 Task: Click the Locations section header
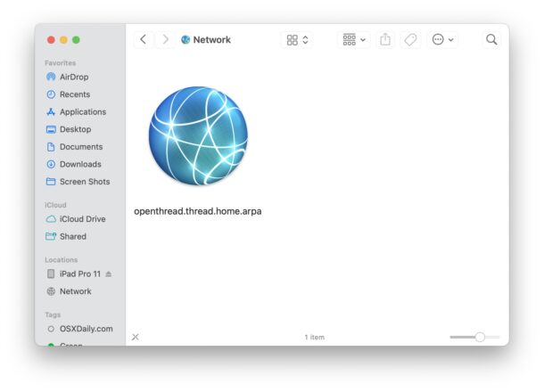61,260
